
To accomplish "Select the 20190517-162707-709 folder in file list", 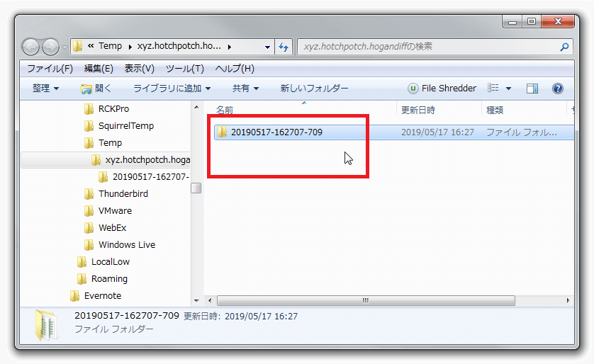I will point(276,132).
